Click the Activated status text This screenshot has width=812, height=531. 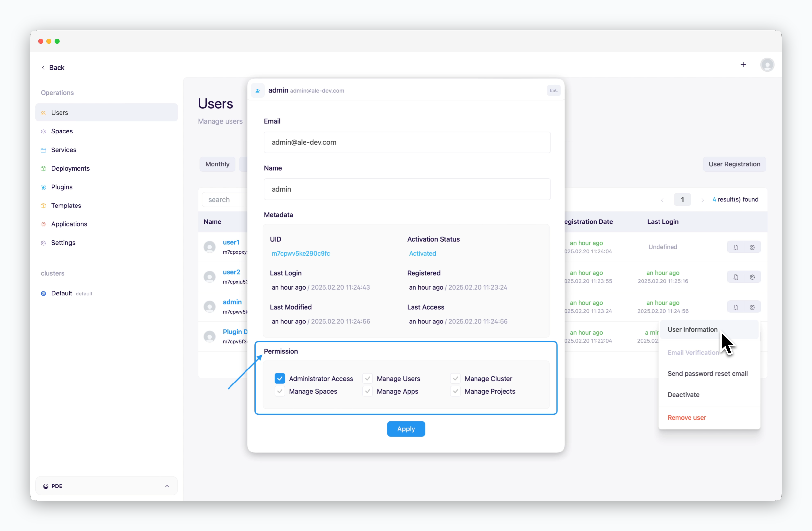(x=422, y=253)
